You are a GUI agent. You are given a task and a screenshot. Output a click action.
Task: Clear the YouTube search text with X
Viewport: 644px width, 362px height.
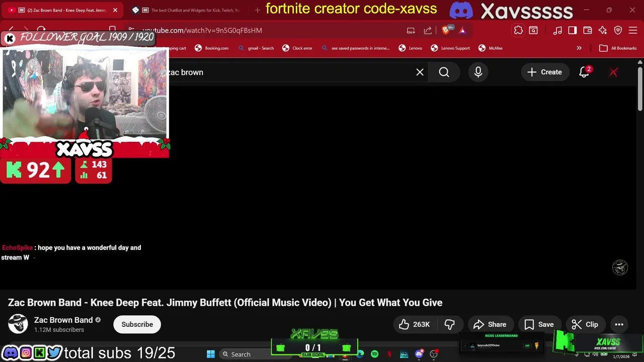pyautogui.click(x=420, y=72)
